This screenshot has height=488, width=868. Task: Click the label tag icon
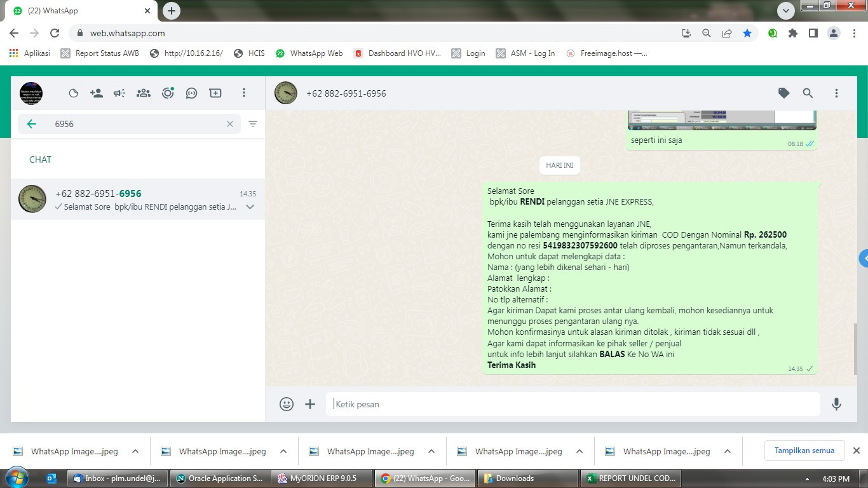click(784, 93)
